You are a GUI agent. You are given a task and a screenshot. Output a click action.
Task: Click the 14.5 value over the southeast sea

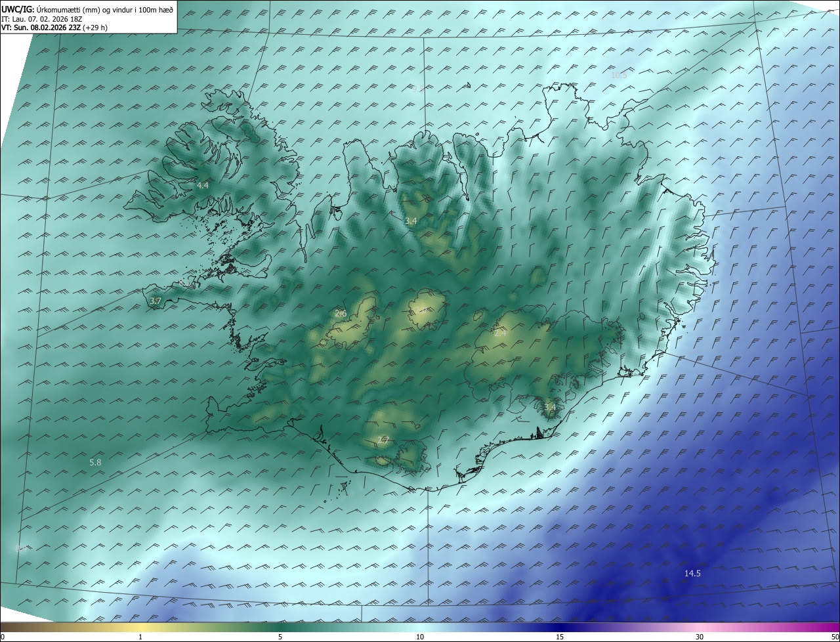tap(692, 574)
